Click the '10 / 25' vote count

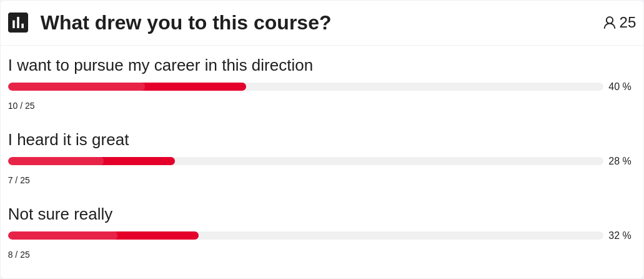tap(21, 106)
